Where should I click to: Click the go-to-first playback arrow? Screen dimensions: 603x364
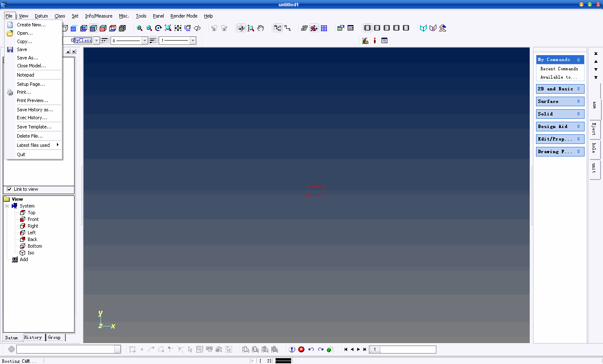tap(346, 349)
